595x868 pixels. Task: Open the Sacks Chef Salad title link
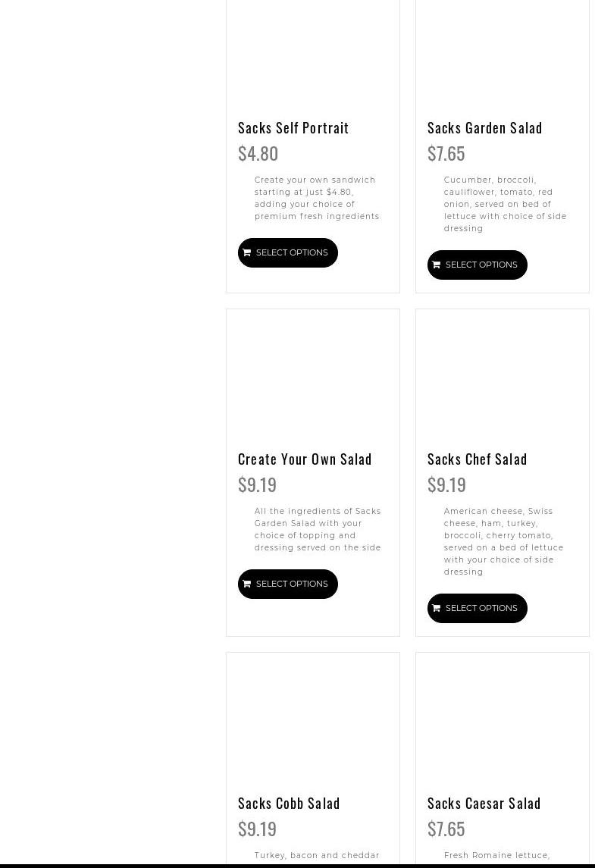[477, 459]
